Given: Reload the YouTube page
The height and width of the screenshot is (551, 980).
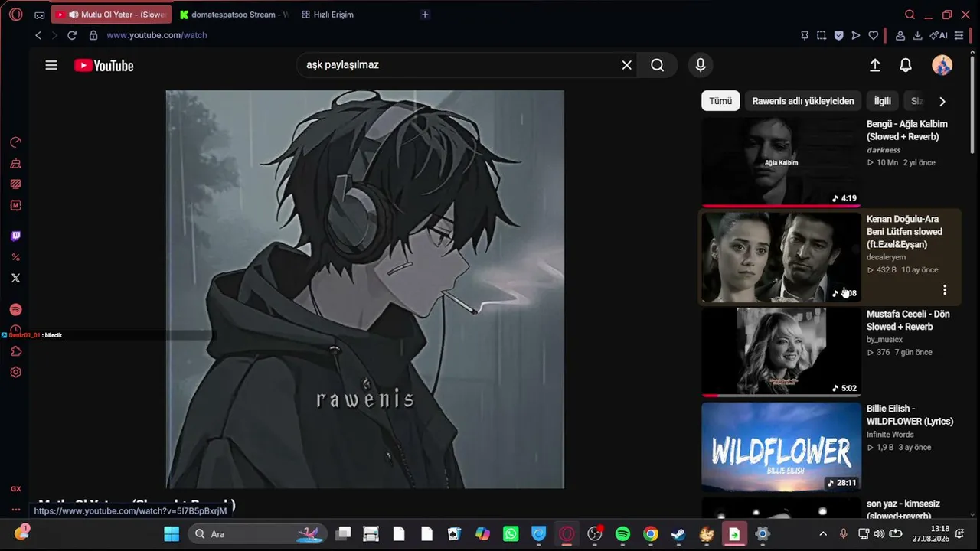Looking at the screenshot, I should [72, 35].
